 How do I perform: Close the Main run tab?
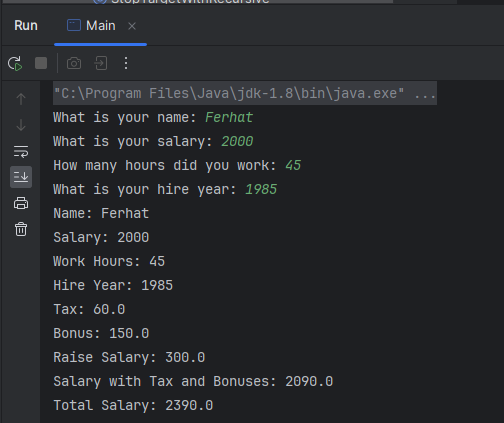(x=132, y=26)
